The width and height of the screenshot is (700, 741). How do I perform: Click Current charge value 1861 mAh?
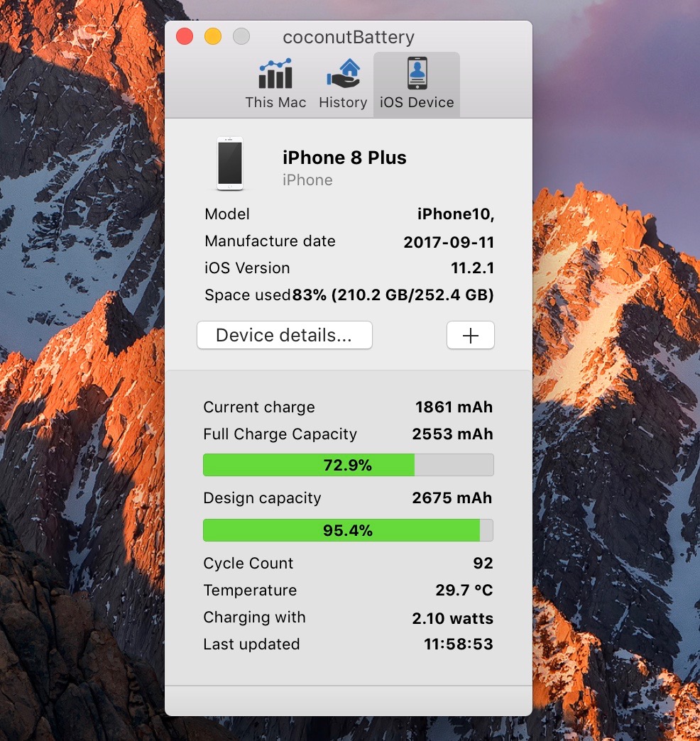pos(454,407)
